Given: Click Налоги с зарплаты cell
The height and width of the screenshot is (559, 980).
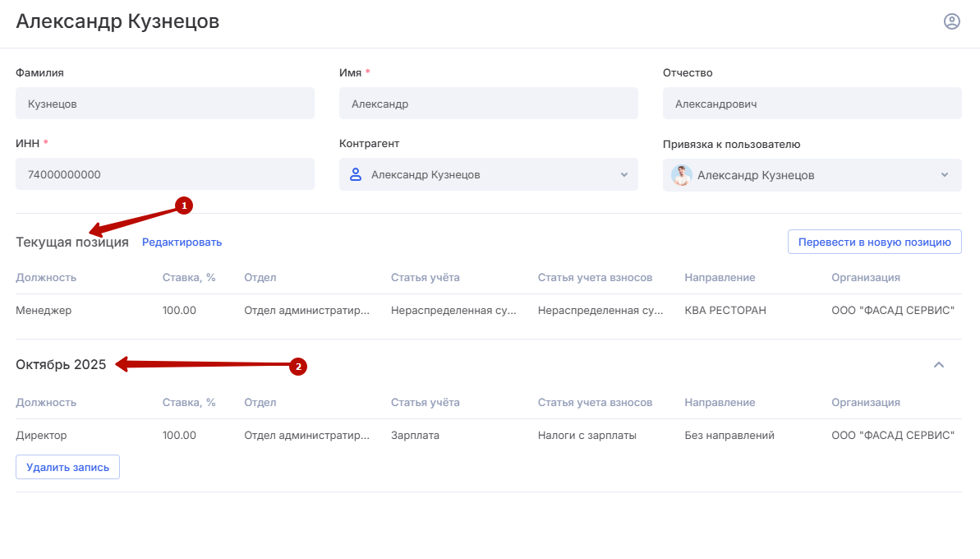Looking at the screenshot, I should (x=587, y=436).
